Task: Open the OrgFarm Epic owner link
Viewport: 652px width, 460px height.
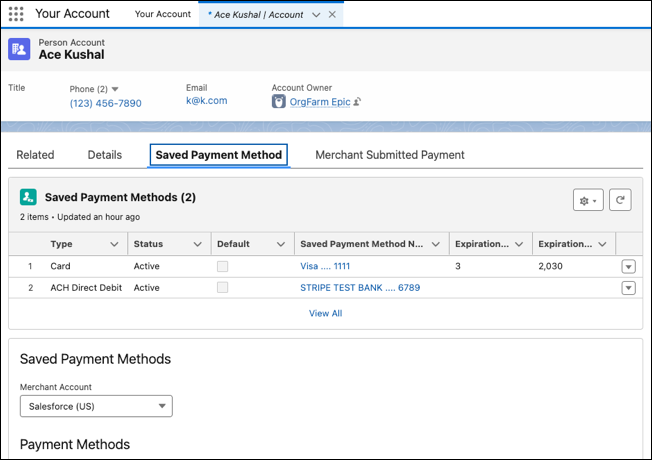Action: pos(320,102)
